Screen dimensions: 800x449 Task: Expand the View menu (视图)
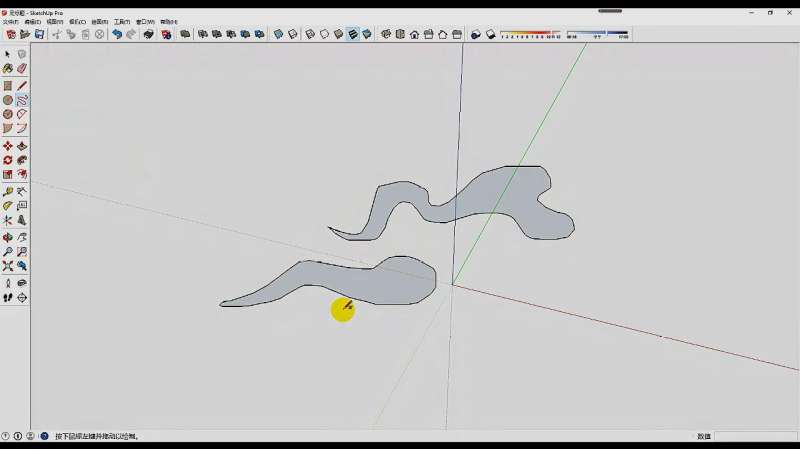point(54,21)
